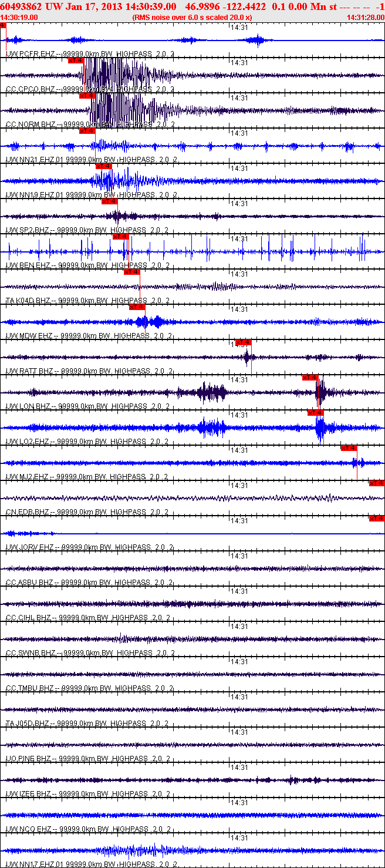The width and height of the screenshot is (385, 868).
Task: Select the CN.EDB.BHZ station label
Action: (87, 512)
